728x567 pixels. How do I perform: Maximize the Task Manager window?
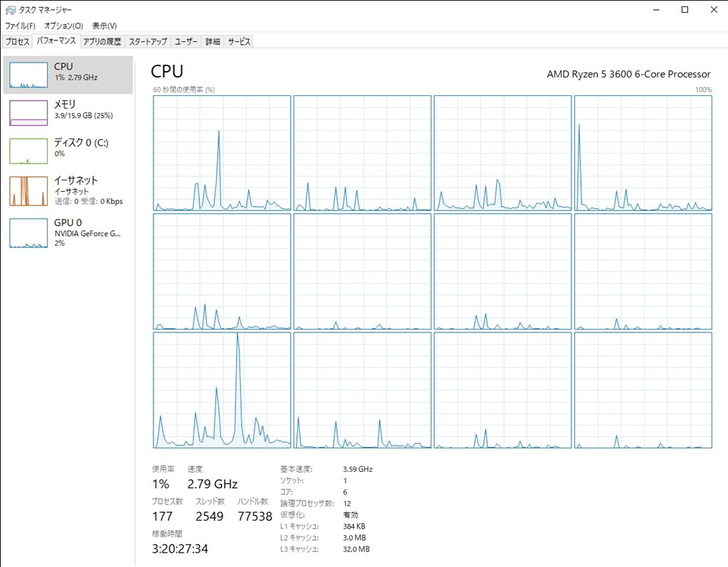[685, 10]
